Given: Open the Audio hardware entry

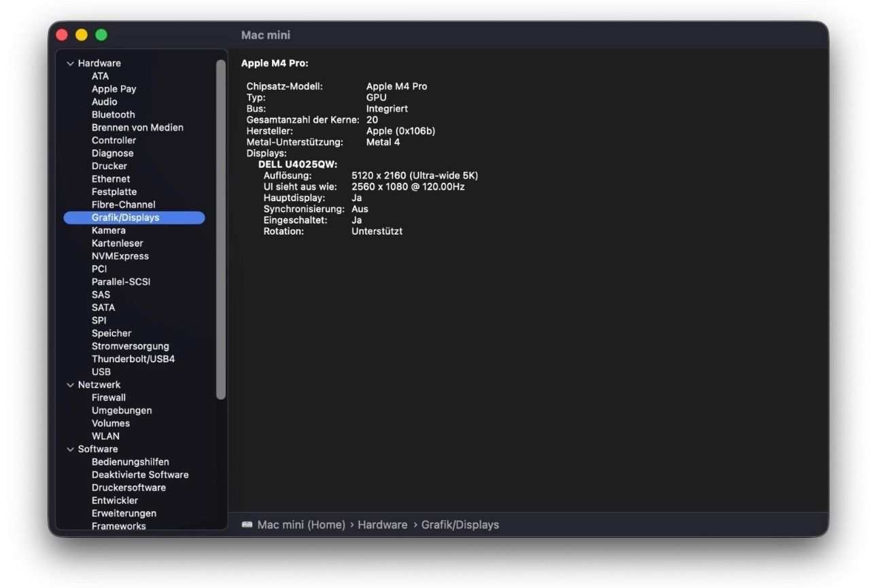Looking at the screenshot, I should (104, 102).
